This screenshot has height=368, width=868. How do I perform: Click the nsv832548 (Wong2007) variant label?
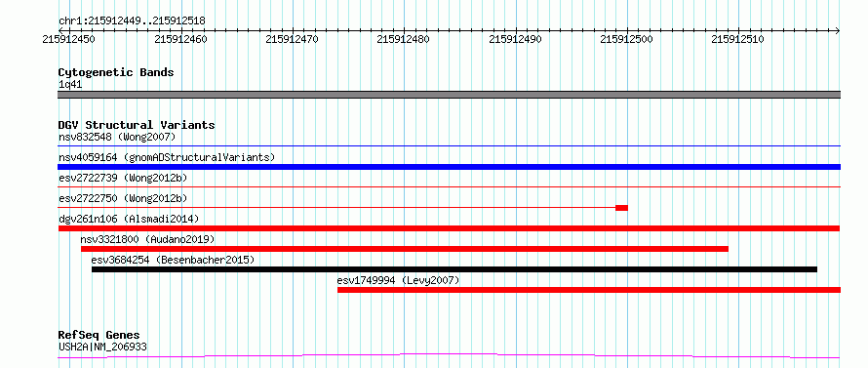(x=117, y=137)
